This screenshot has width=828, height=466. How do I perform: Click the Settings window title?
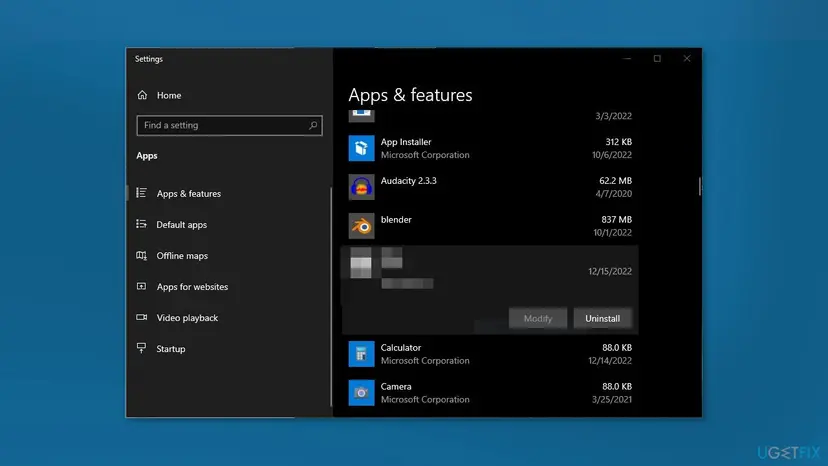148,59
